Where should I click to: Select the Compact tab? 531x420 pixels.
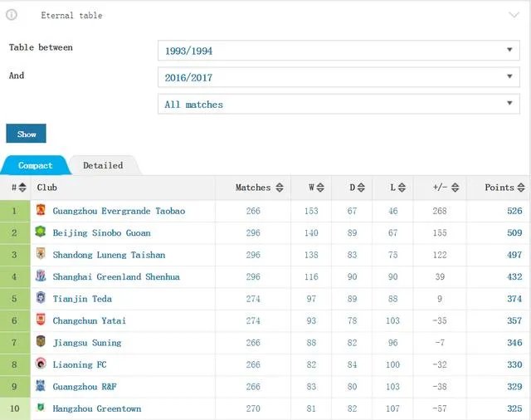(35, 165)
